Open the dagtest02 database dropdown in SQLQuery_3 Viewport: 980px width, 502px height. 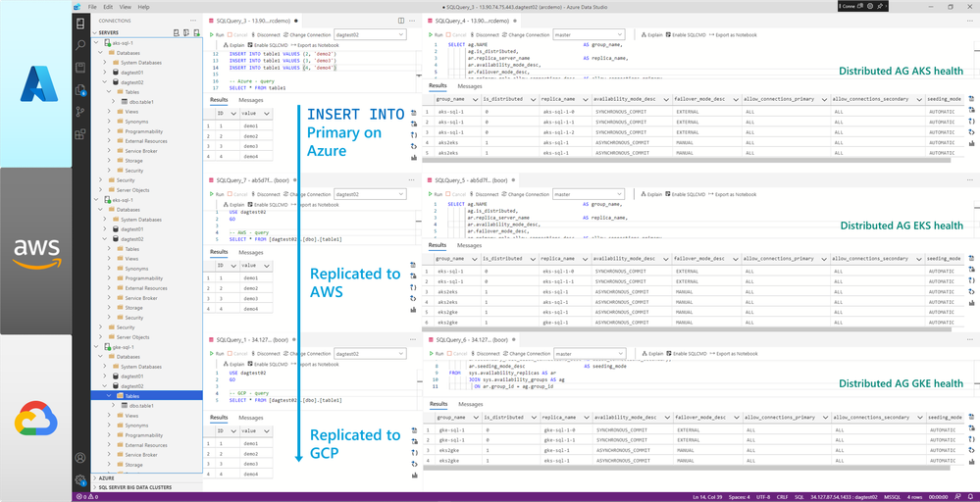370,35
